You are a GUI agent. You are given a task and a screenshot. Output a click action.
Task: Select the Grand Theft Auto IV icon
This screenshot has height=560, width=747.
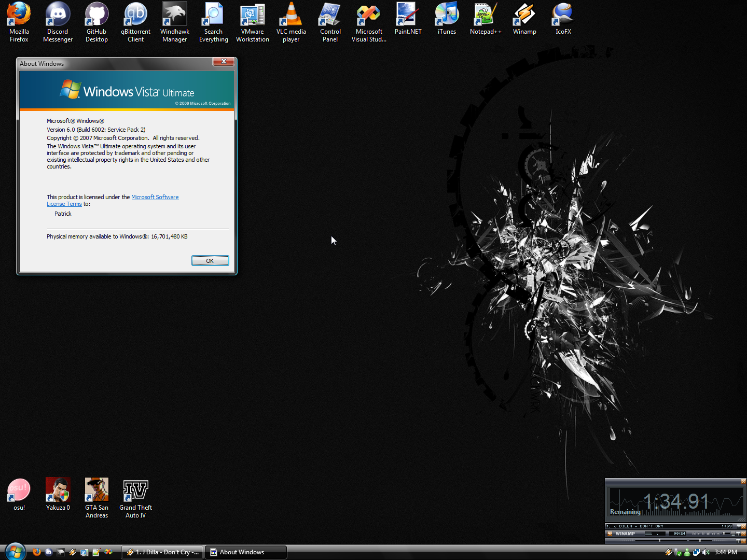point(135,497)
